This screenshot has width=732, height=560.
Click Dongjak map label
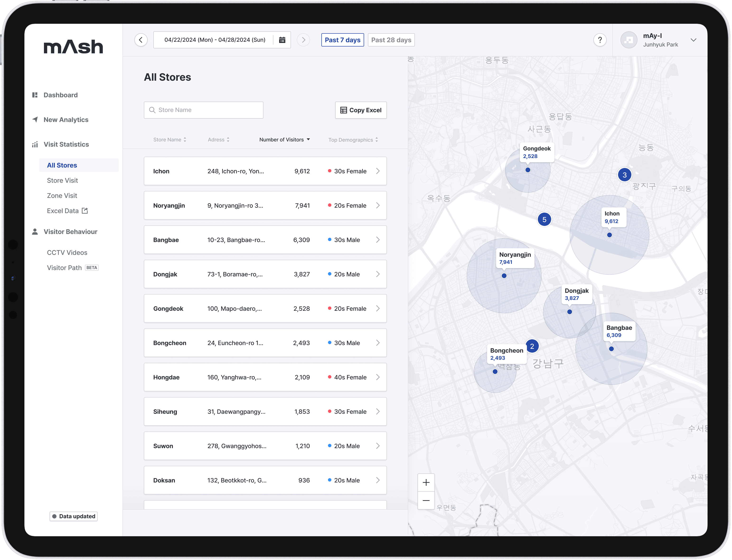(x=577, y=294)
